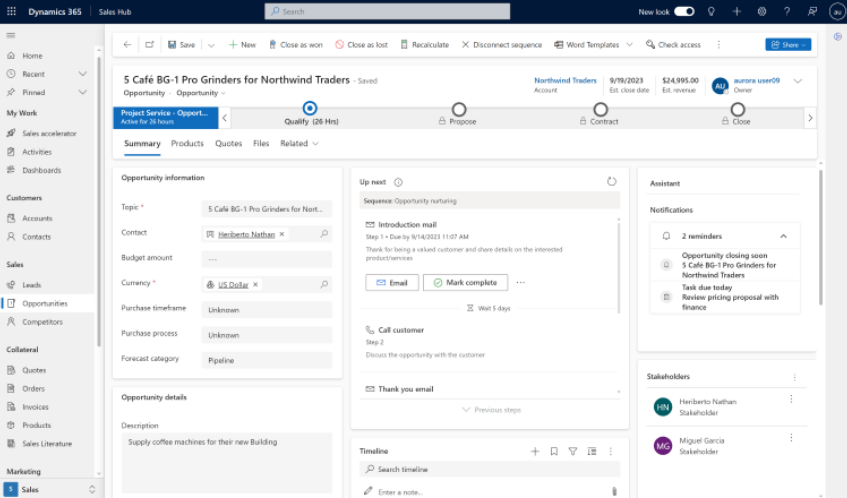Collapse the site map hamburger menu
847x498 pixels.
tap(11, 36)
